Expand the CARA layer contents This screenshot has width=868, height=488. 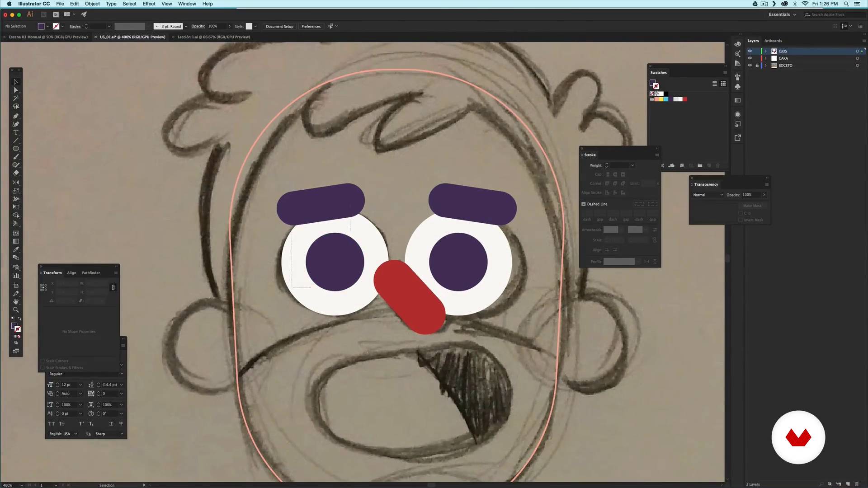coord(766,58)
